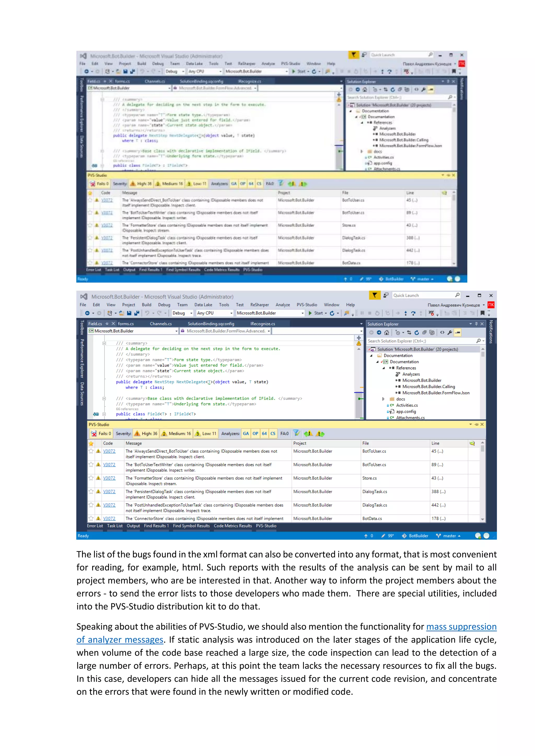The height and width of the screenshot is (756, 535).
Task: Open V3072 link in the 'FormatterStore' row, sharp screenshot
Action: 109,478
